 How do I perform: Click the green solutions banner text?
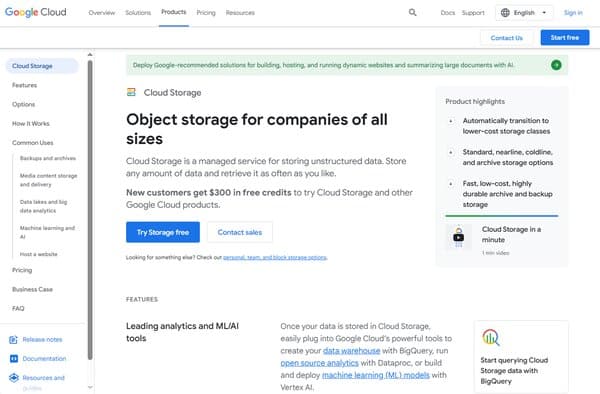coord(323,65)
